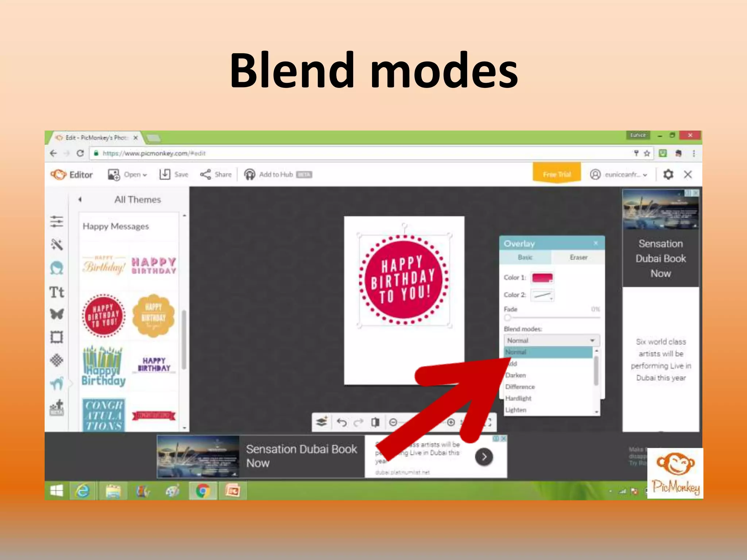Click the zoom out minus icon
This screenshot has width=747, height=560.
[x=393, y=422]
